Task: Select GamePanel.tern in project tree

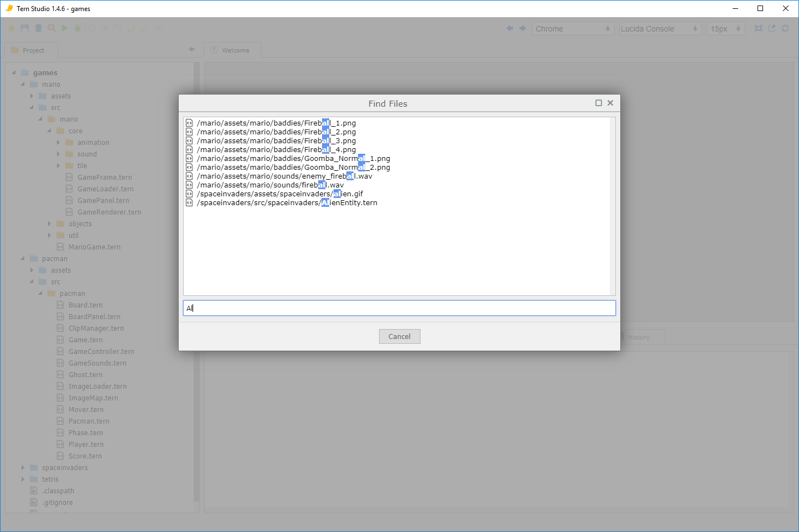Action: click(103, 200)
